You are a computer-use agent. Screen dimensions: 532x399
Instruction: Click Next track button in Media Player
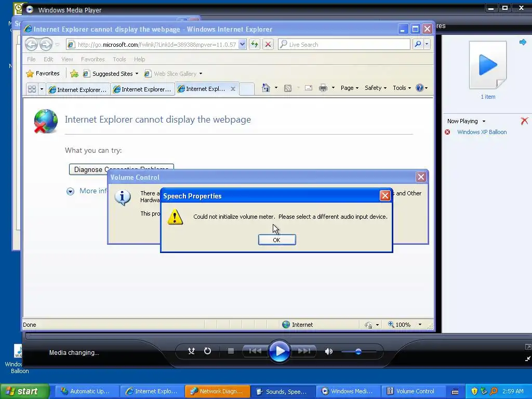point(304,351)
